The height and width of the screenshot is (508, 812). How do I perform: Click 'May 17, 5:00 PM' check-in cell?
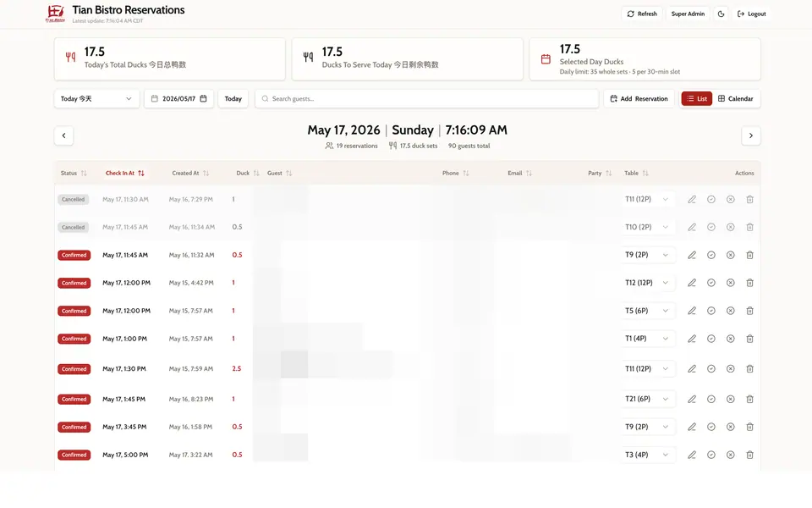click(x=125, y=456)
